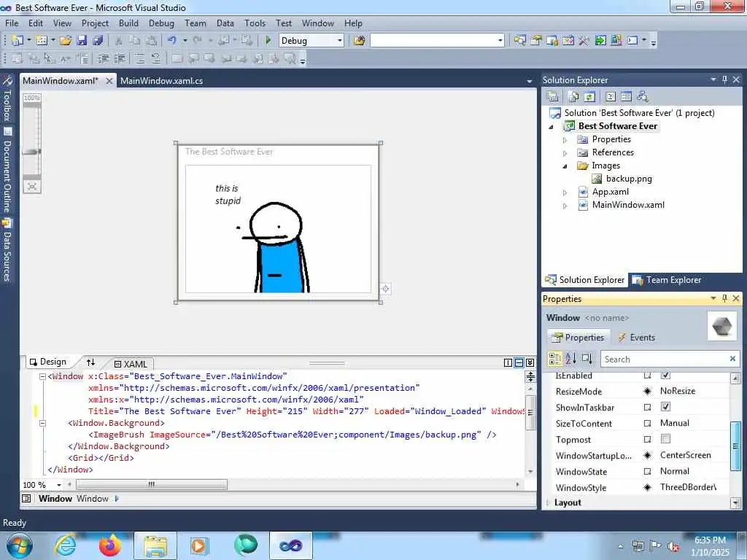Open the XAML zoom percentage dropdown

coord(59,485)
